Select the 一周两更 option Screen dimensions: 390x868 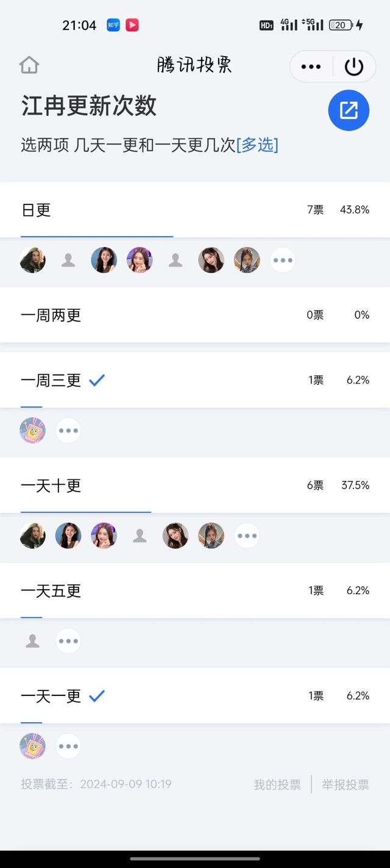(x=195, y=315)
